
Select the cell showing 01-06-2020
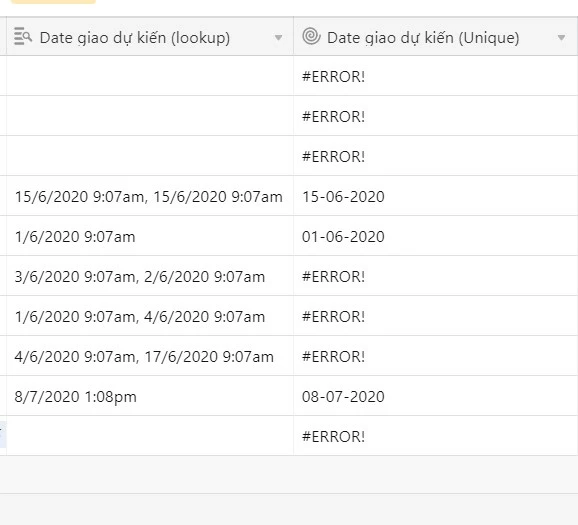point(436,236)
